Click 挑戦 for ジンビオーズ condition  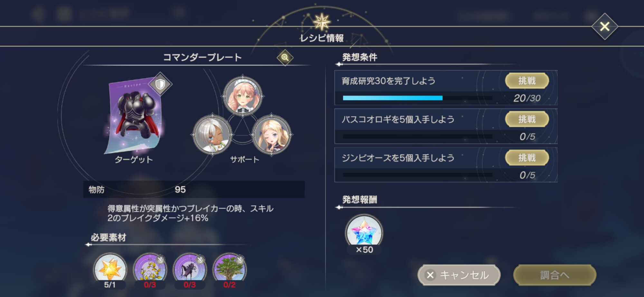(527, 158)
